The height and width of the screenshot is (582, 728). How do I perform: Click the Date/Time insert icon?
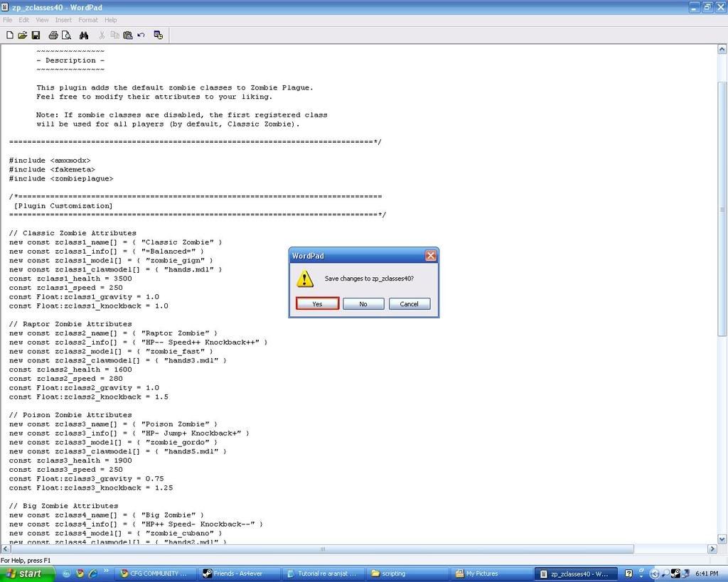159,36
